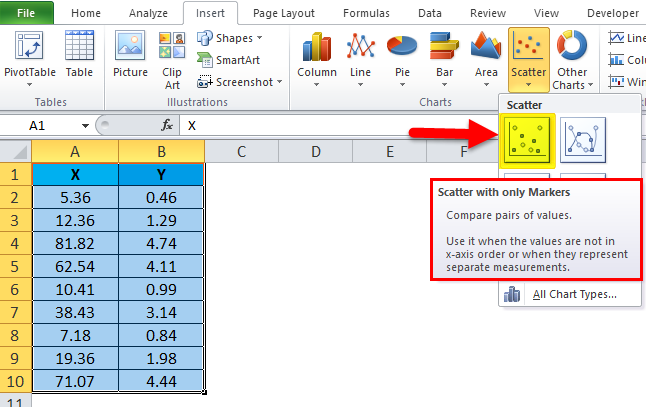Switch to the Home tab

86,13
